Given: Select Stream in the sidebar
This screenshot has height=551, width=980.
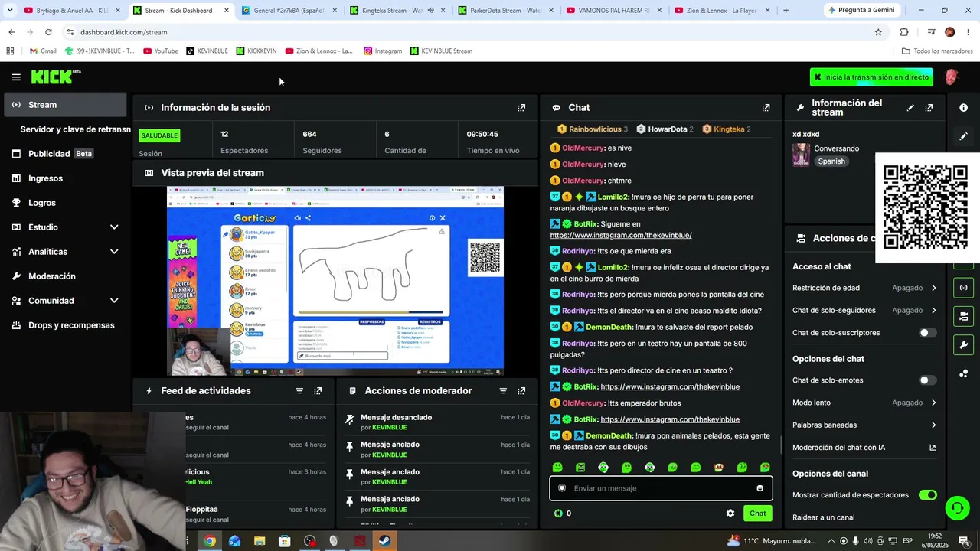Looking at the screenshot, I should [66, 105].
